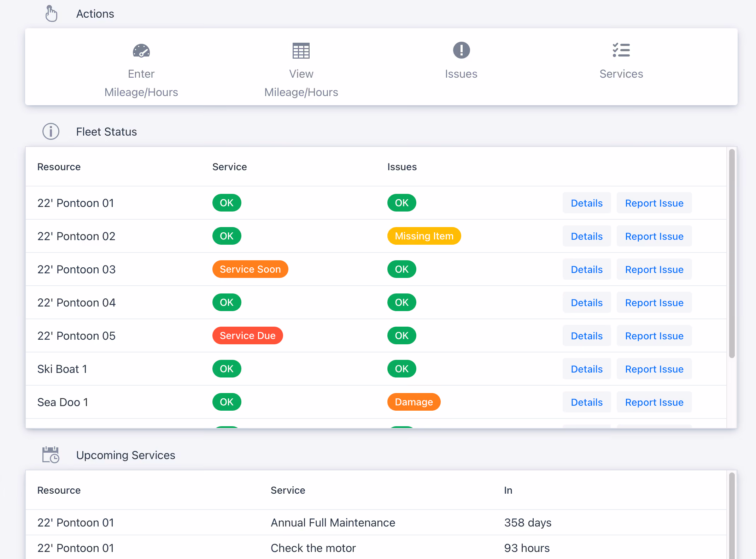Viewport: 756px width, 559px height.
Task: Click the Actions hand pointer icon
Action: click(x=51, y=14)
